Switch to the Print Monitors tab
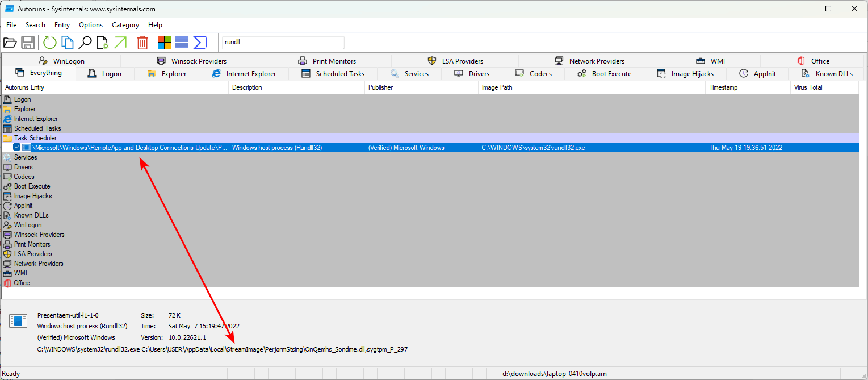Viewport: 868px width, 380px height. 327,61
